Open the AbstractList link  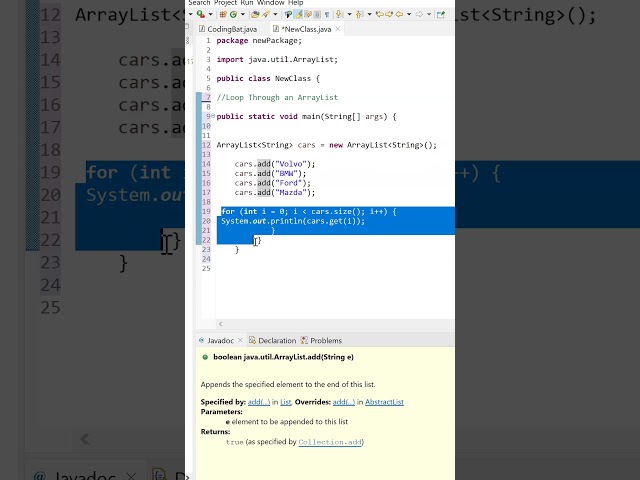point(384,402)
